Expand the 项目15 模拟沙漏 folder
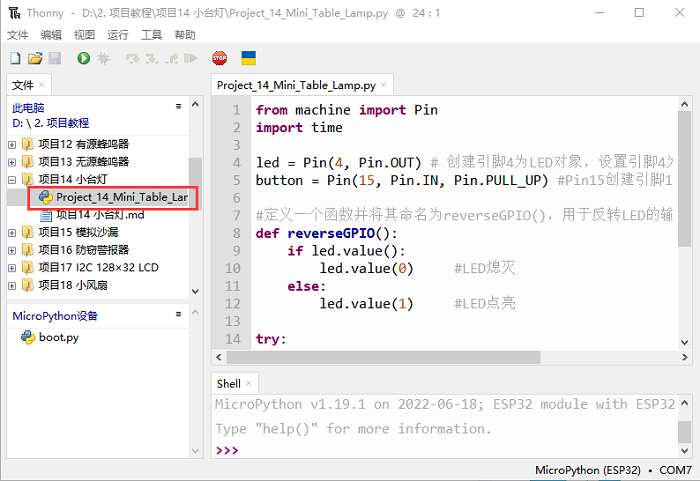This screenshot has width=700, height=481. coord(12,232)
